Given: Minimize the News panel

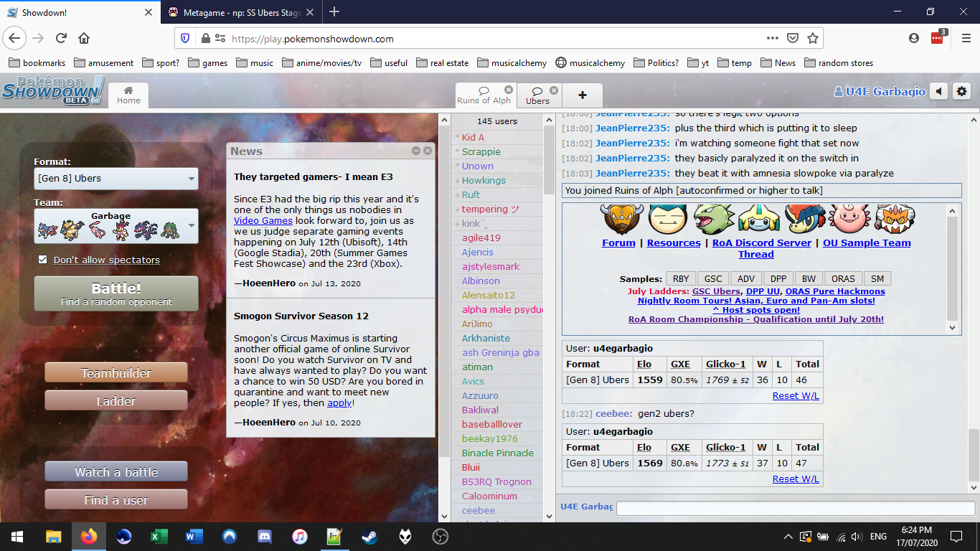Looking at the screenshot, I should pyautogui.click(x=416, y=151).
